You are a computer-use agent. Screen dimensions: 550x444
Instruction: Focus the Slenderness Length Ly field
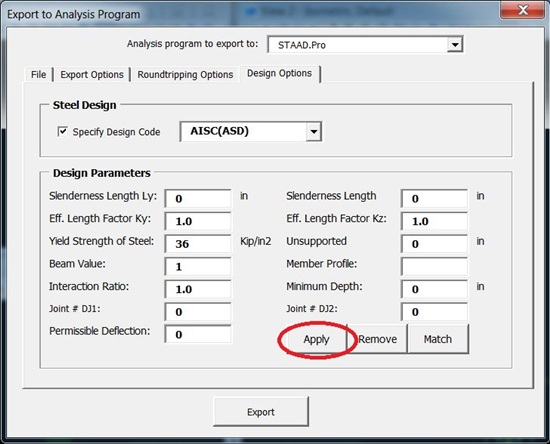(x=198, y=199)
